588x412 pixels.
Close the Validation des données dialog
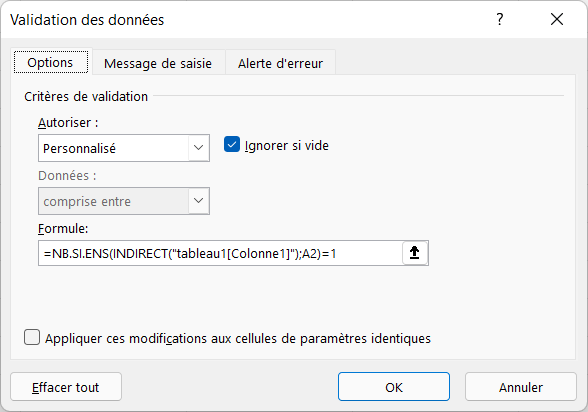point(557,19)
